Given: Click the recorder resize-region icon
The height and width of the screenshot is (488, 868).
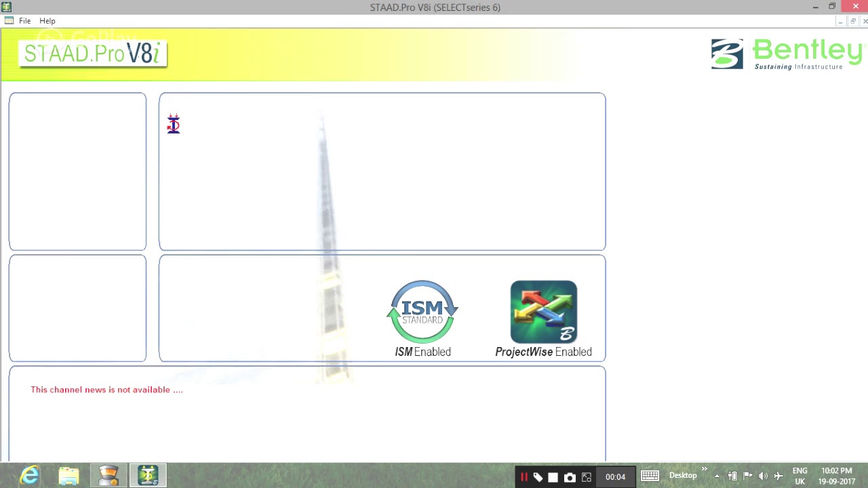Looking at the screenshot, I should tap(587, 477).
